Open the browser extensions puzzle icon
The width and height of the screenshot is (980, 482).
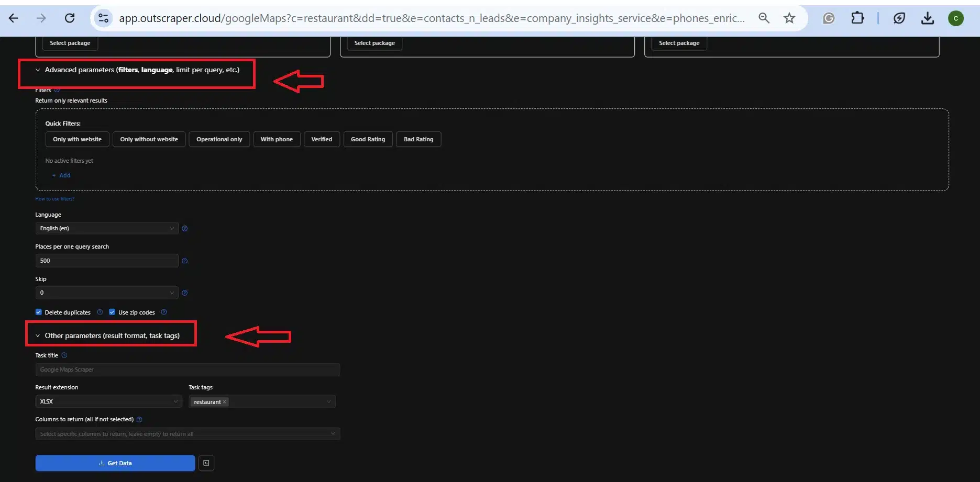(857, 18)
